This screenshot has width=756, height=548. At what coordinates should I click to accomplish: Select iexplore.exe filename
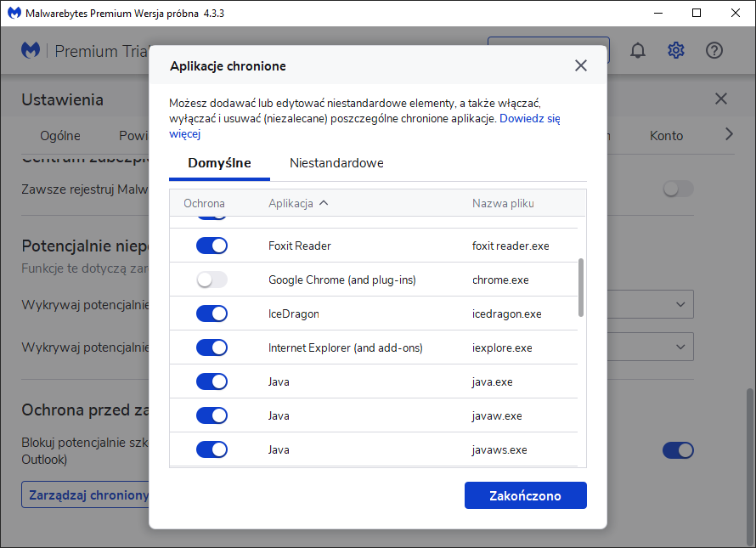[502, 347]
